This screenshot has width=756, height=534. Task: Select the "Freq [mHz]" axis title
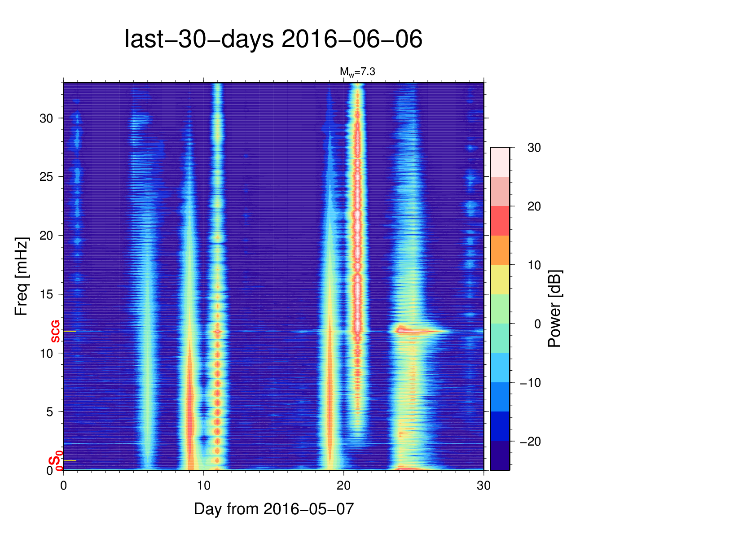click(21, 276)
